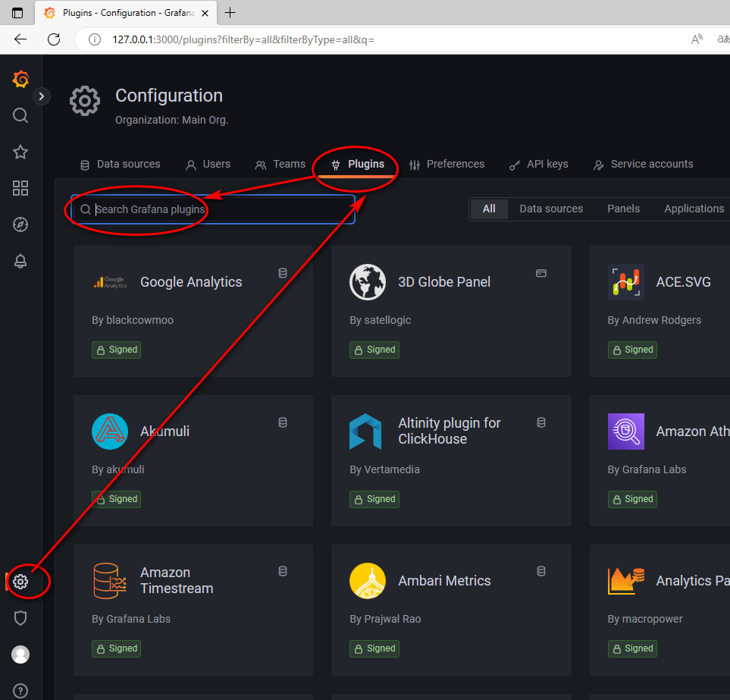The height and width of the screenshot is (700, 730).
Task: Click the Grafana logo home icon
Action: pyautogui.click(x=20, y=79)
